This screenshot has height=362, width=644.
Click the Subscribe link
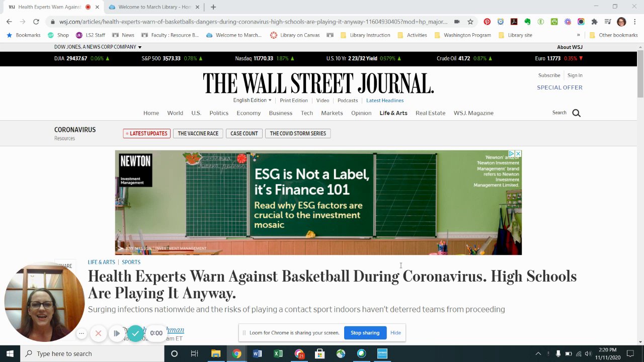549,75
